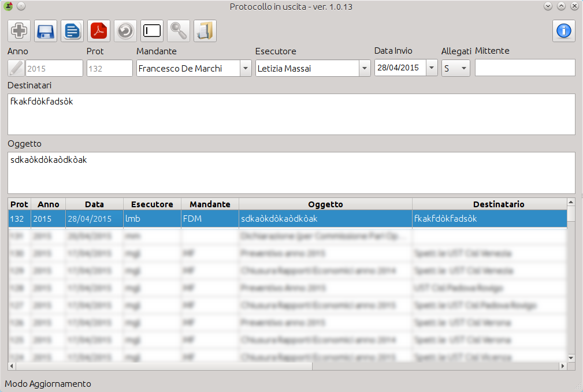The height and width of the screenshot is (392, 583).
Task: Expand the Esecutore dropdown arrow
Action: click(x=365, y=68)
